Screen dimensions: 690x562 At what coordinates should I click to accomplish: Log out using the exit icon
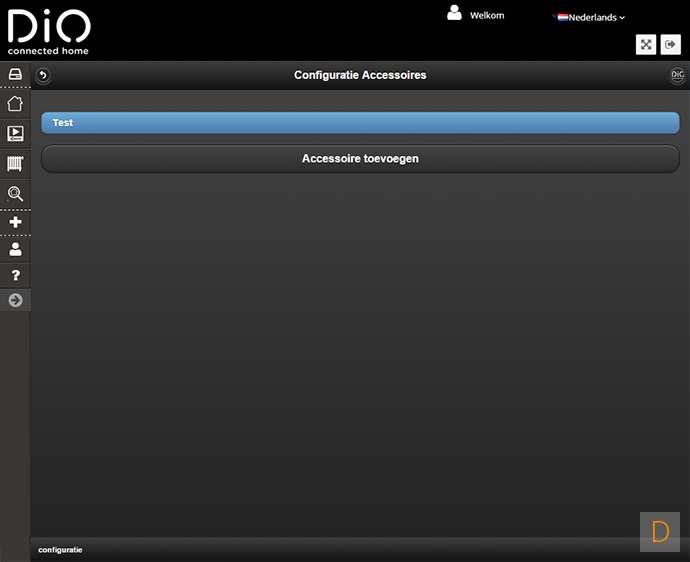670,44
